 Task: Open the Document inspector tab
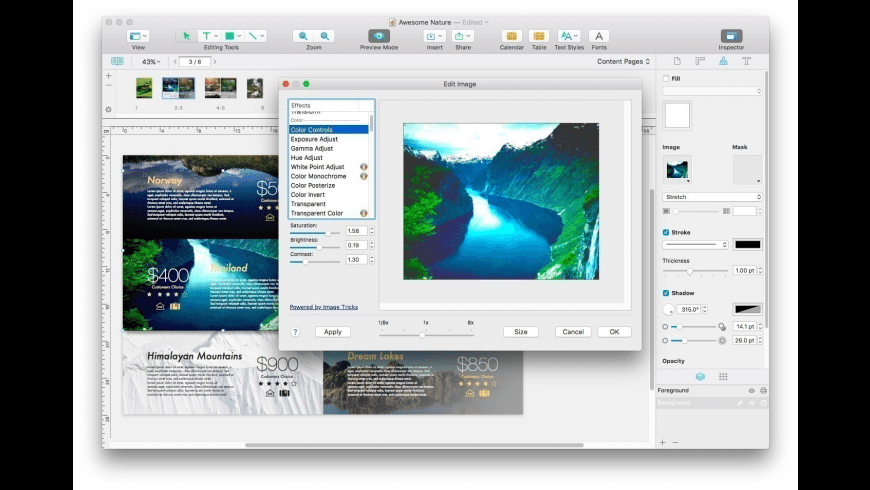tap(677, 61)
